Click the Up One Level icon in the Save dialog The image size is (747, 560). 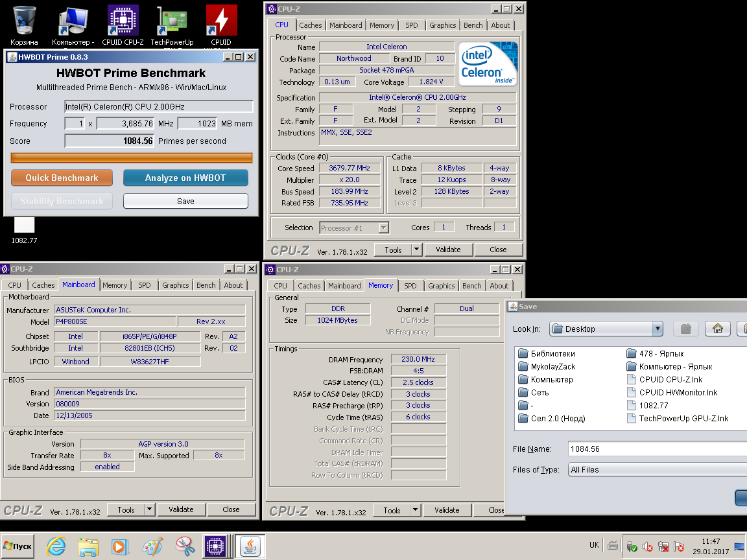pyautogui.click(x=685, y=329)
